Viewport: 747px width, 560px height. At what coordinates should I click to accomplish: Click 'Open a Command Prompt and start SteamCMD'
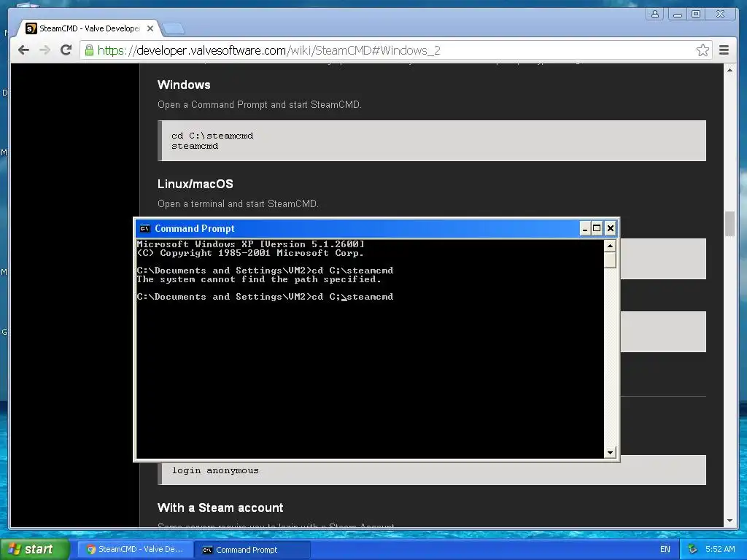click(260, 105)
